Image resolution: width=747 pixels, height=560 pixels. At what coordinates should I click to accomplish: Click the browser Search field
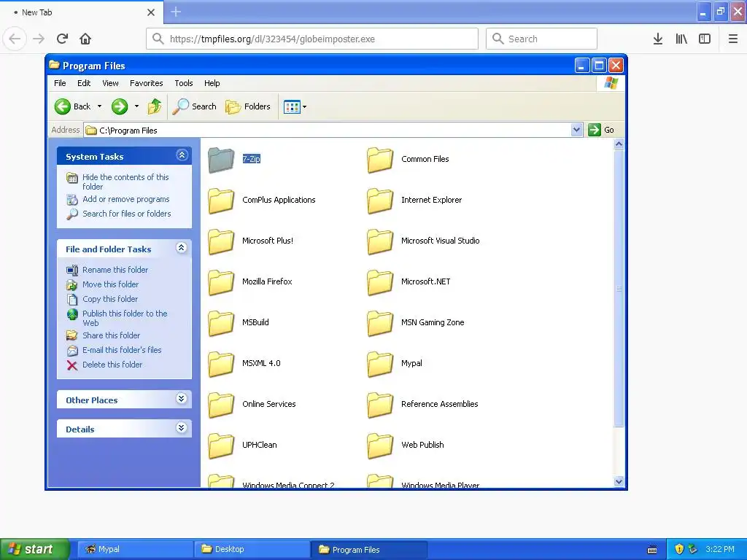(541, 39)
